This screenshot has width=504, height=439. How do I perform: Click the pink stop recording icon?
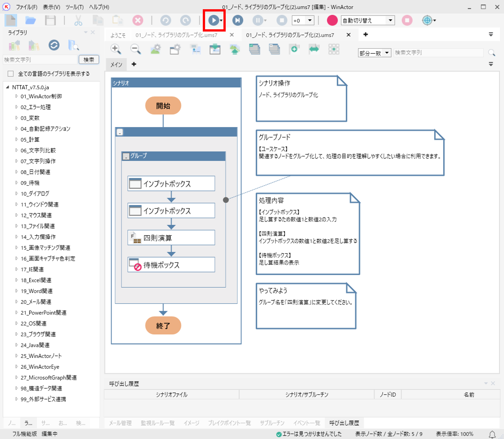(407, 20)
